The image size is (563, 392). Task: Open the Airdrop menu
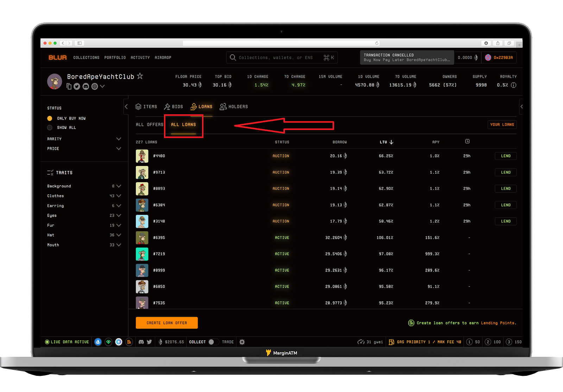click(163, 58)
